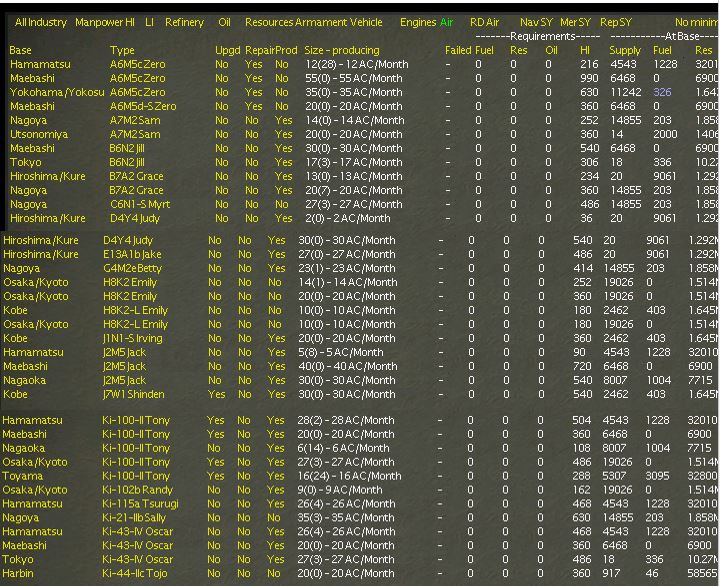Screen dimensions: 720x586
Task: Toggle Repair Yes for Maebashi A6M5d-S Zero
Action: (253, 106)
